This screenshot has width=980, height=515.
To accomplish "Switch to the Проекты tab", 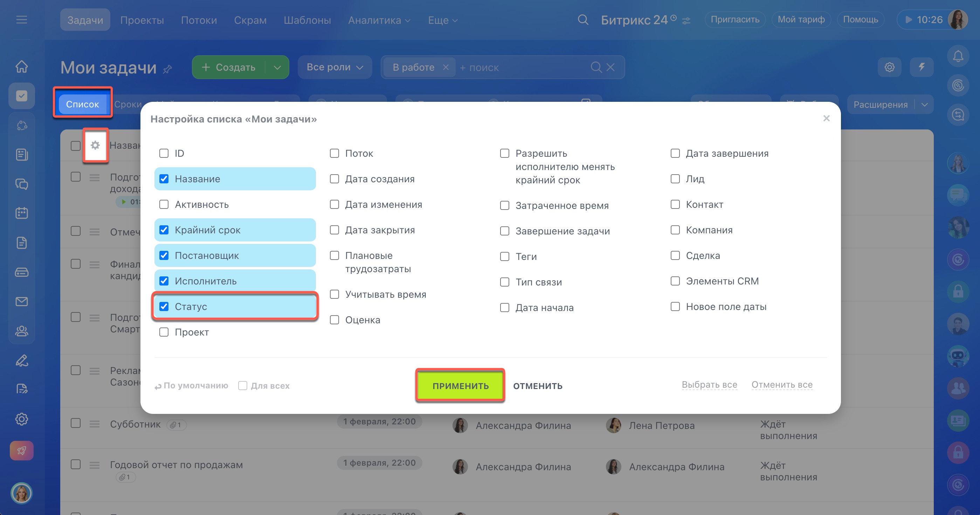I will pos(142,20).
